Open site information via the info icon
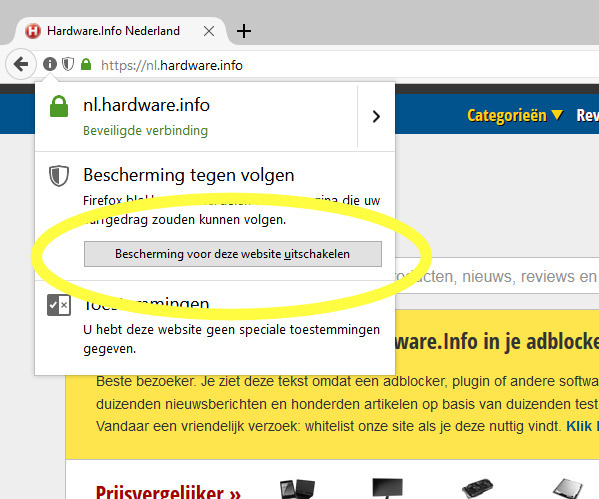The height and width of the screenshot is (499, 599). coord(50,64)
